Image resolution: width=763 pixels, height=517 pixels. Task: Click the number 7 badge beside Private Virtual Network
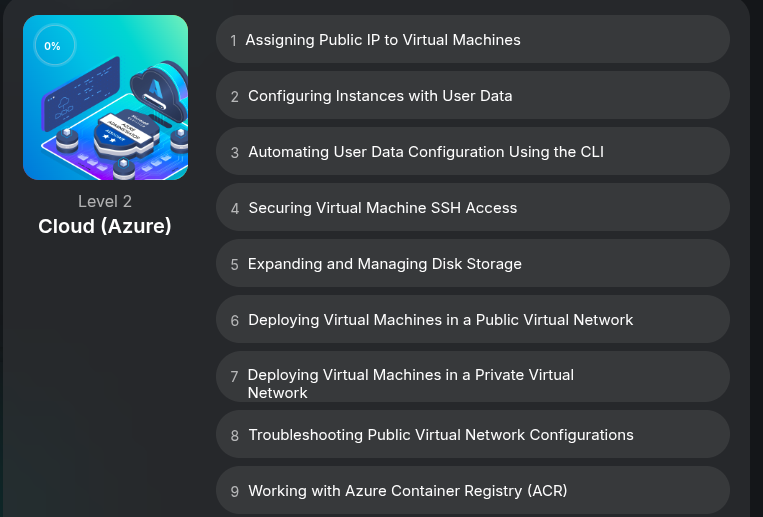(x=234, y=377)
